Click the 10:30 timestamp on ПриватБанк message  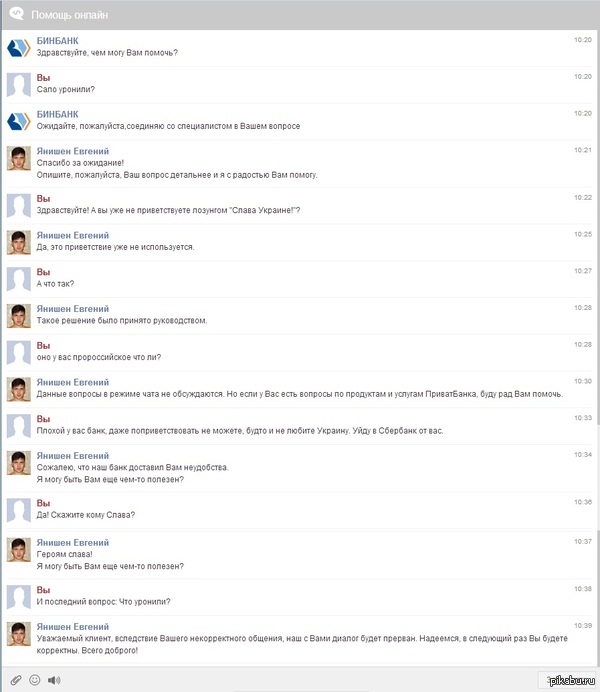pos(583,381)
